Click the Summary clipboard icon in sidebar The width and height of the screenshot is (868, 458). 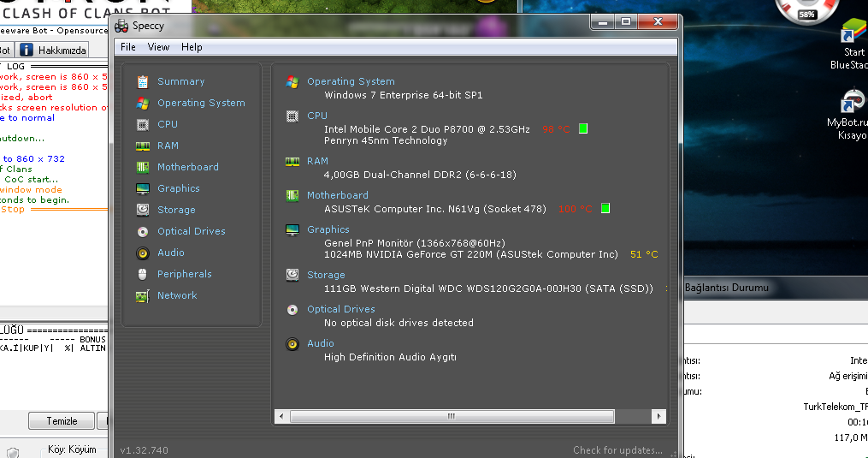pyautogui.click(x=143, y=81)
